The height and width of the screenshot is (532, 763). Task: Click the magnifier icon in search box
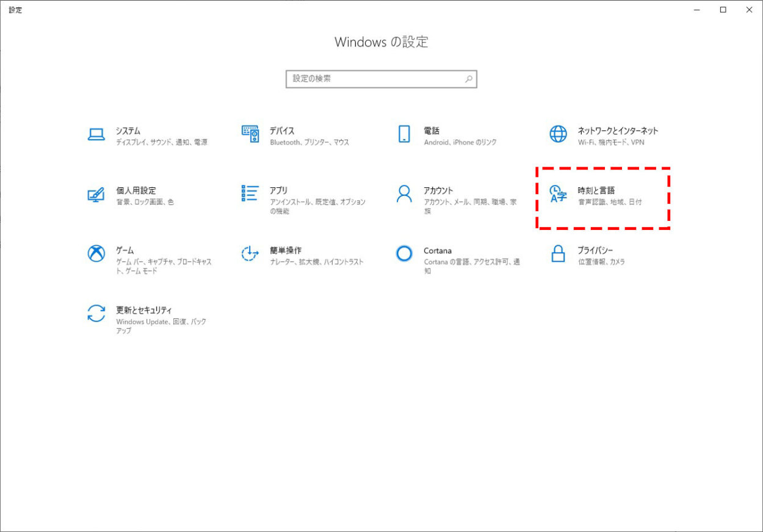(468, 79)
